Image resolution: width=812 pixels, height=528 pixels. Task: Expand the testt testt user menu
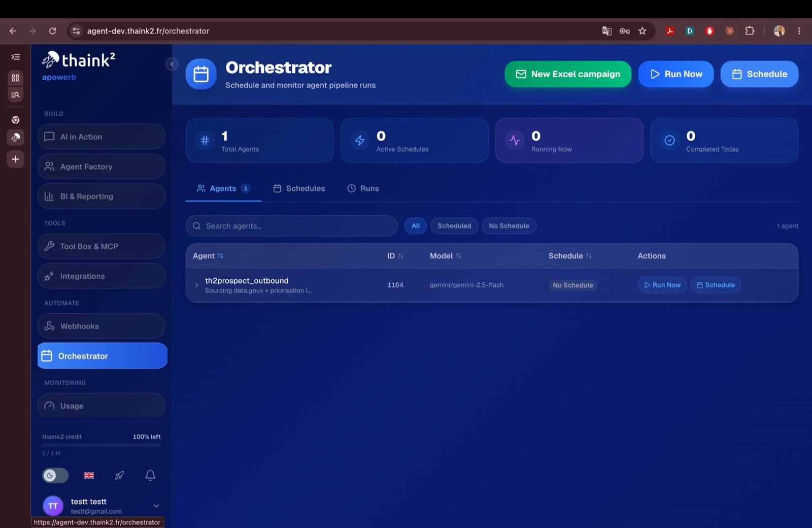coord(156,506)
